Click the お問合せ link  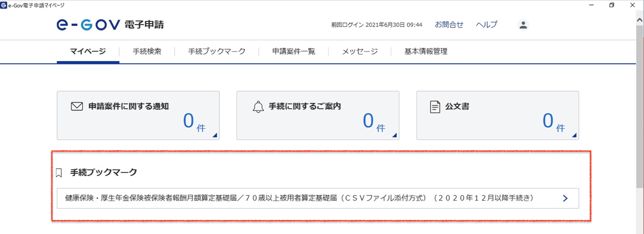[449, 25]
